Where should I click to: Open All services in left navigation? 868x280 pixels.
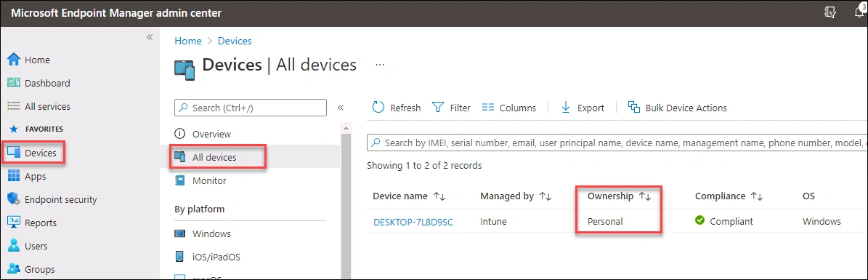[47, 106]
